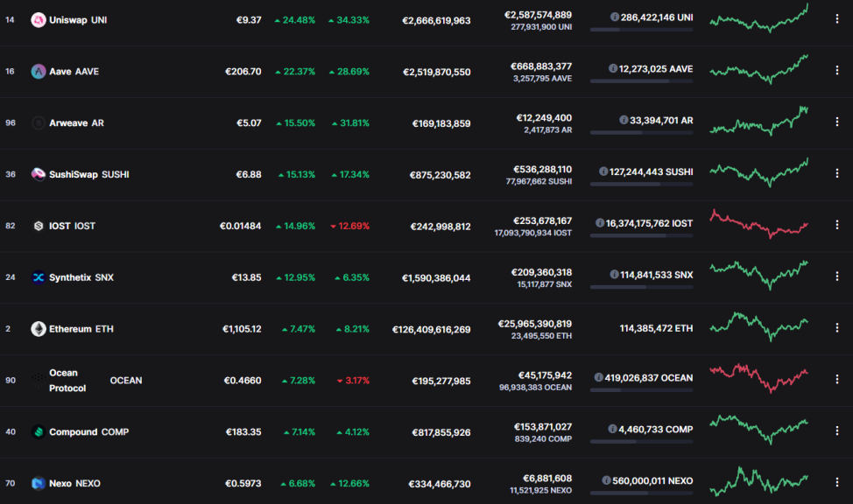Open the info icon beside 114,841,533 SNX

point(614,275)
